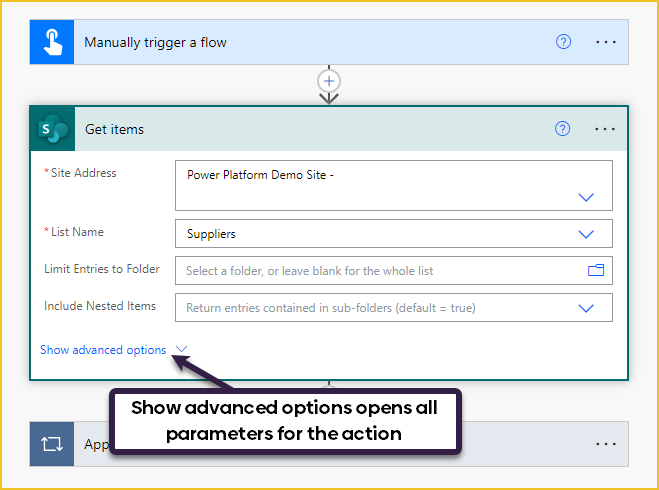Open ellipsis menu on Manually trigger a flow
This screenshot has height=490, width=659.
pyautogui.click(x=606, y=42)
